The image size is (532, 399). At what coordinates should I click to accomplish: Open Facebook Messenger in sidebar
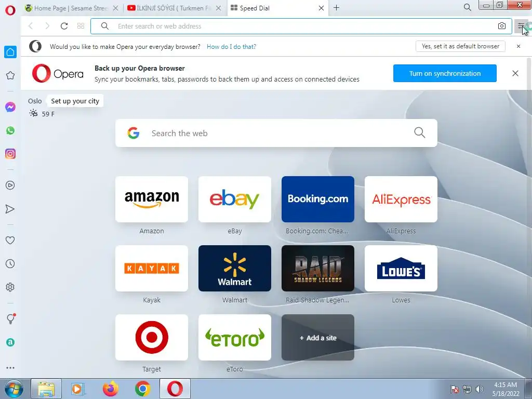click(10, 107)
